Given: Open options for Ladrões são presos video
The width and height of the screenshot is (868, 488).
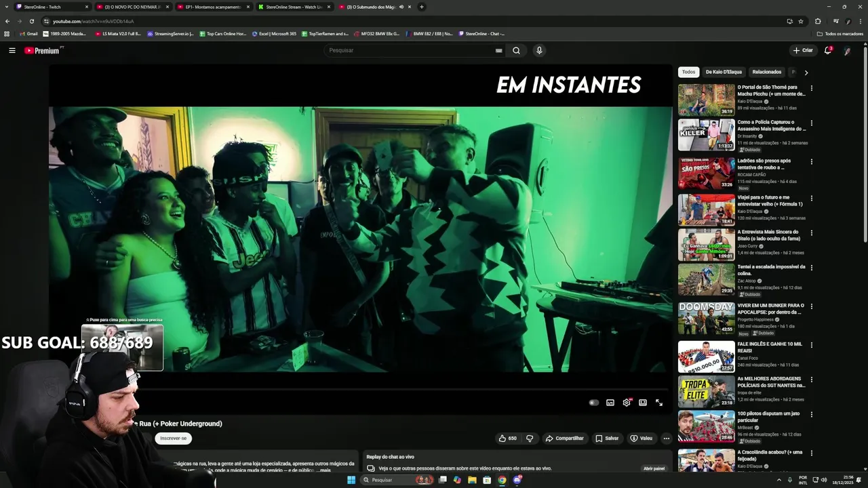Looking at the screenshot, I should point(811,162).
